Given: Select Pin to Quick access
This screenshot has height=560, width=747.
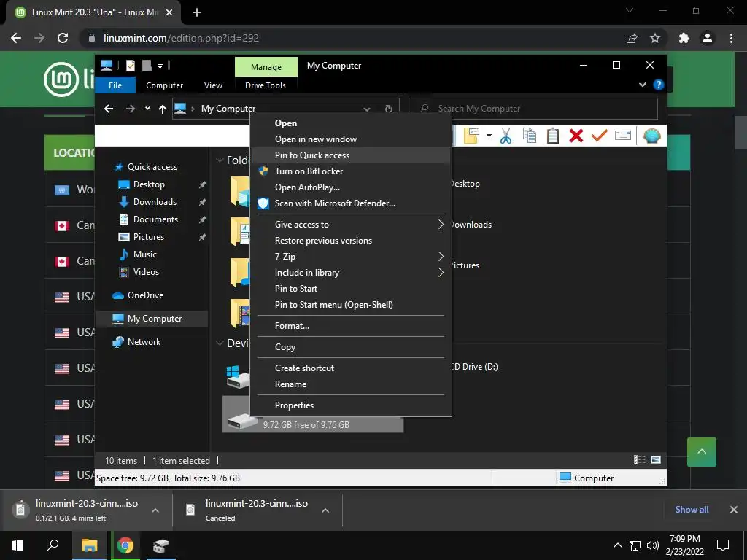Looking at the screenshot, I should click(350, 155).
